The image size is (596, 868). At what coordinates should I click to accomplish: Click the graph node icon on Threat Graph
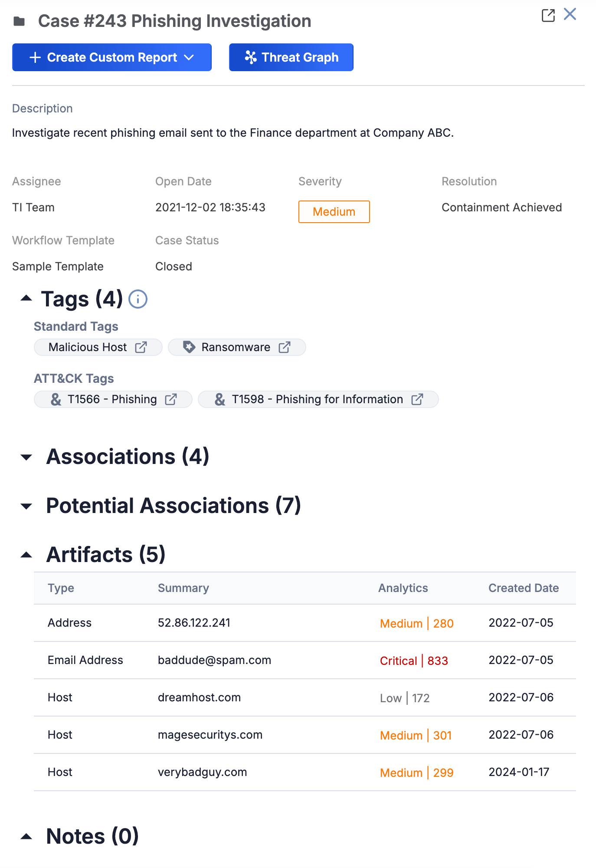251,57
